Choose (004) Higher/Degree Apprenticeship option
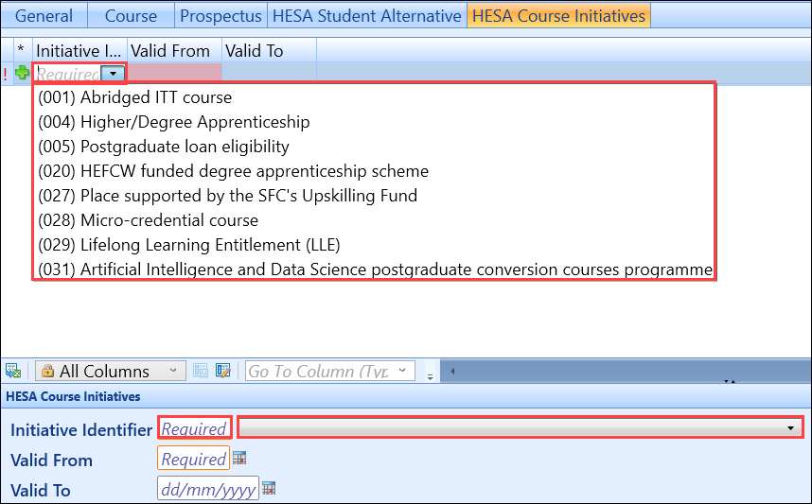812x504 pixels. (x=174, y=121)
